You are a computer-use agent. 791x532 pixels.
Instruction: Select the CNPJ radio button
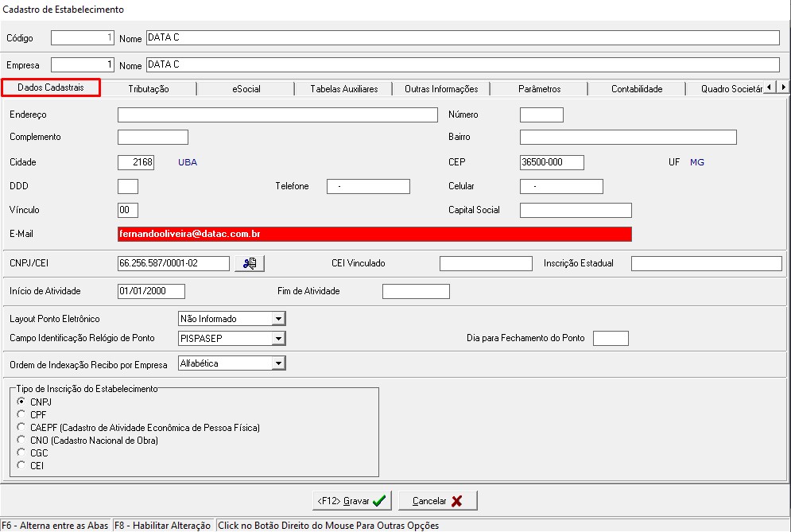pos(21,402)
